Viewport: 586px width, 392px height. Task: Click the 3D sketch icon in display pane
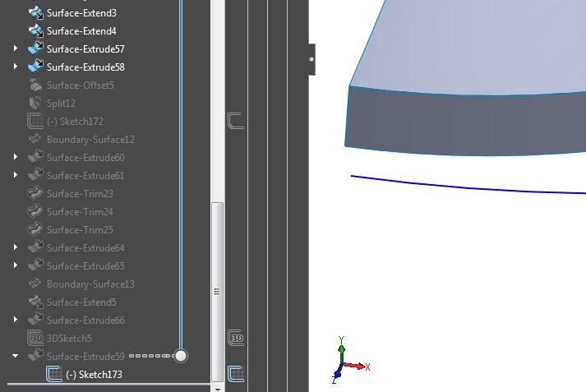(236, 338)
